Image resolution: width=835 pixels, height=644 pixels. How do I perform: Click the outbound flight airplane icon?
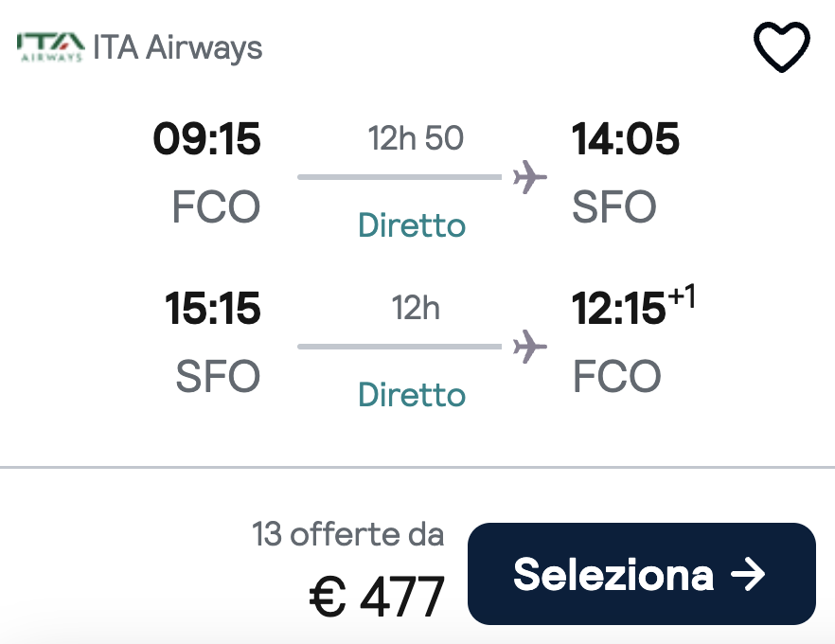[529, 177]
